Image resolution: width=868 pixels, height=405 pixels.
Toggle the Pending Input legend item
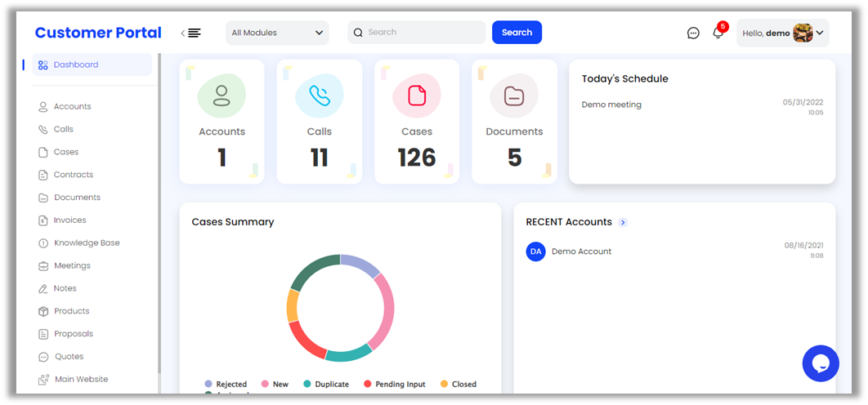[x=395, y=384]
